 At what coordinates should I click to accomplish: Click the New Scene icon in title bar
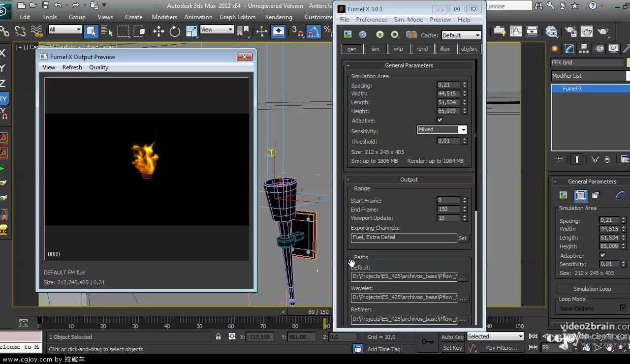(21, 5)
